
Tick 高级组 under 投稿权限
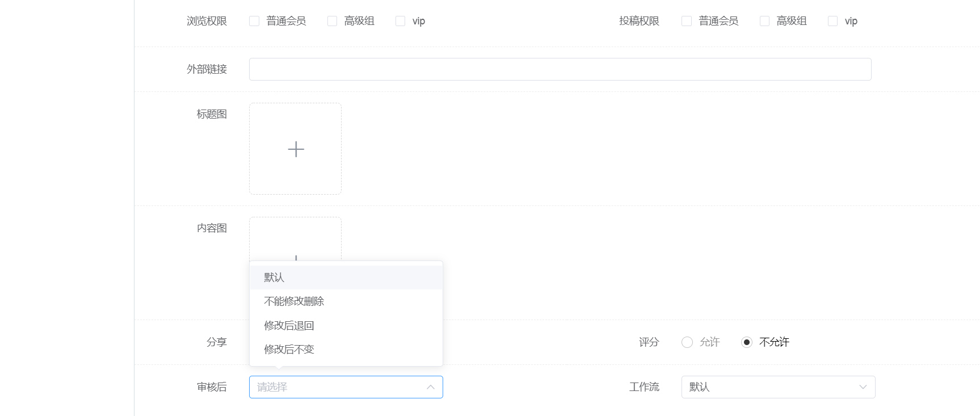tap(765, 21)
